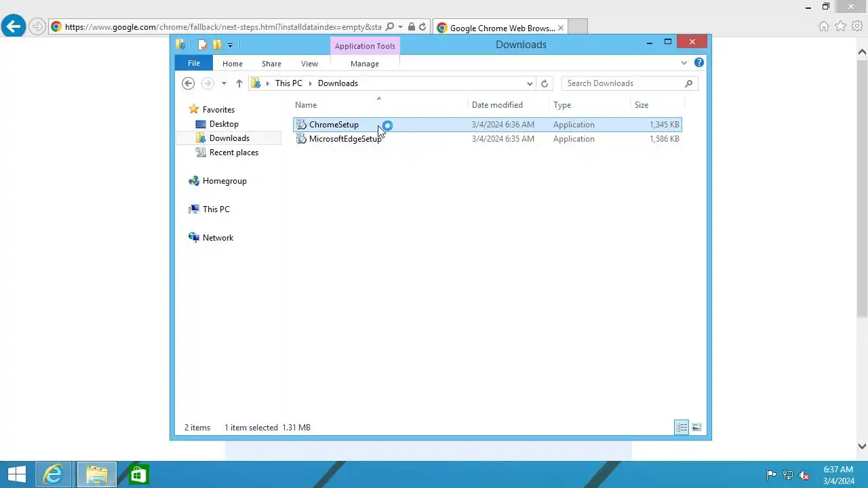
Task: Go forward in File Explorer
Action: 208,83
